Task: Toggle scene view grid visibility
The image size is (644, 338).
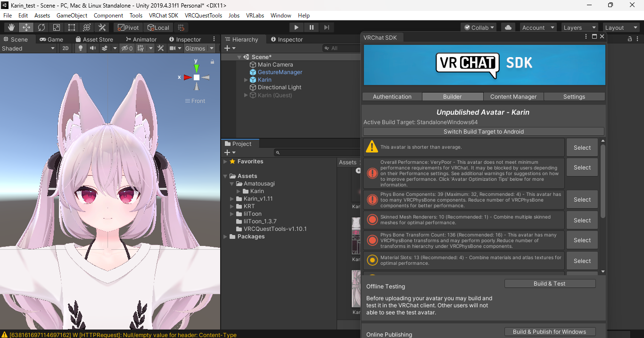Action: click(x=140, y=48)
